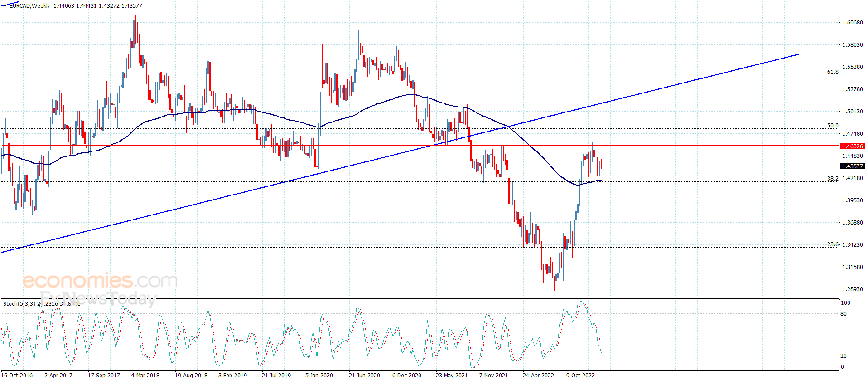Click the 21 Jul 2019 date label

(x=276, y=375)
